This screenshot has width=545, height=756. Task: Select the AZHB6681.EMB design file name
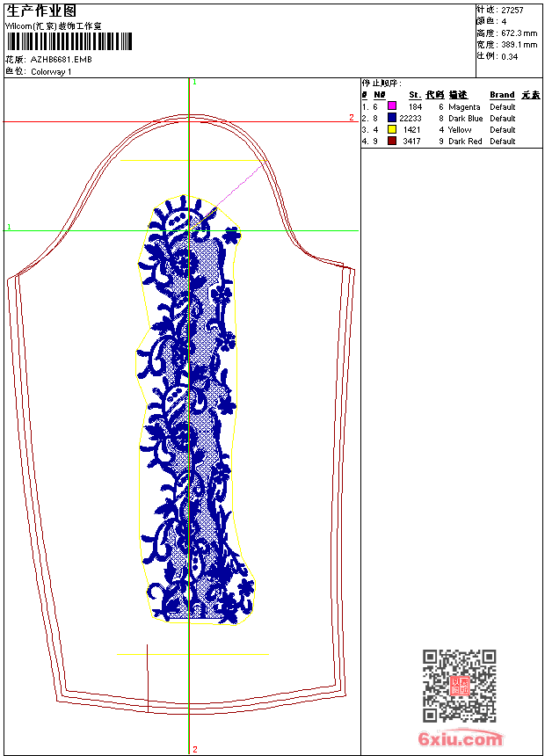click(61, 60)
